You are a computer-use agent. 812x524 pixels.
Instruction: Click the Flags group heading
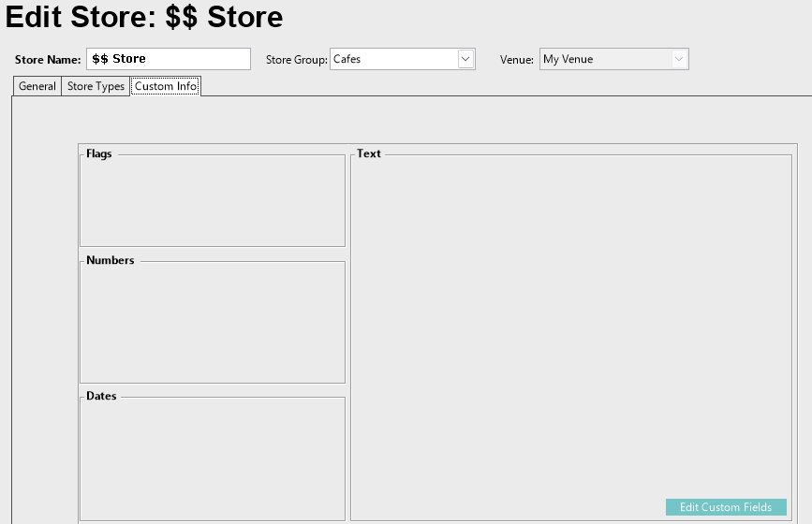(98, 153)
